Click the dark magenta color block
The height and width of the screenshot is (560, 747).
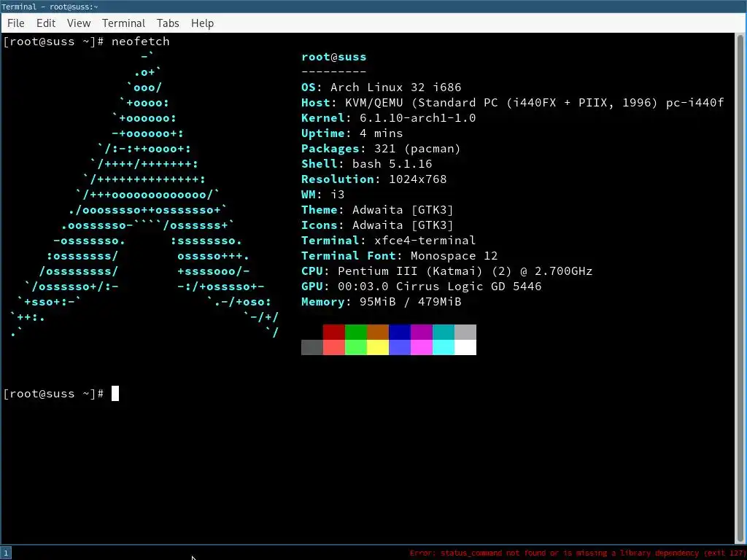point(422,332)
